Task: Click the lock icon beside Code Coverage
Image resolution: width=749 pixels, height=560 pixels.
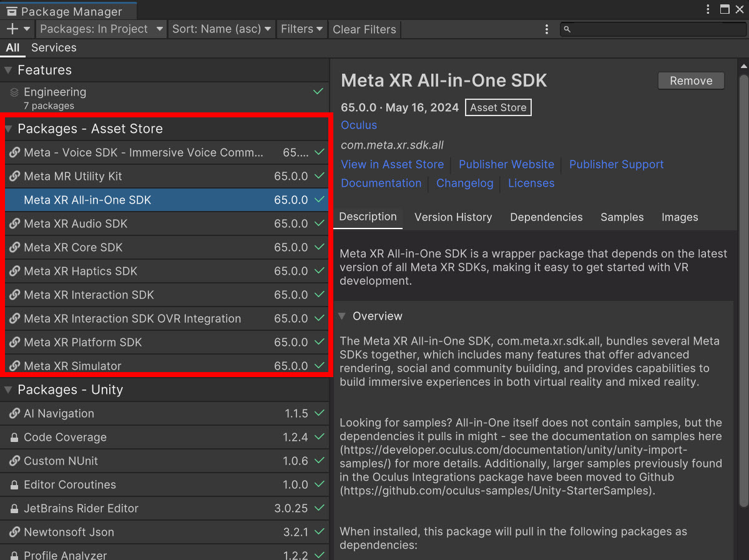Action: click(x=14, y=437)
